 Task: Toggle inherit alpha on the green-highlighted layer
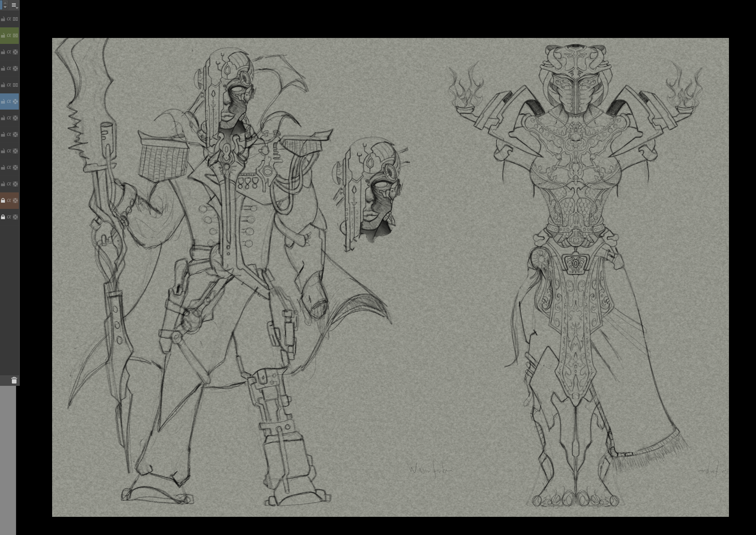pyautogui.click(x=9, y=35)
